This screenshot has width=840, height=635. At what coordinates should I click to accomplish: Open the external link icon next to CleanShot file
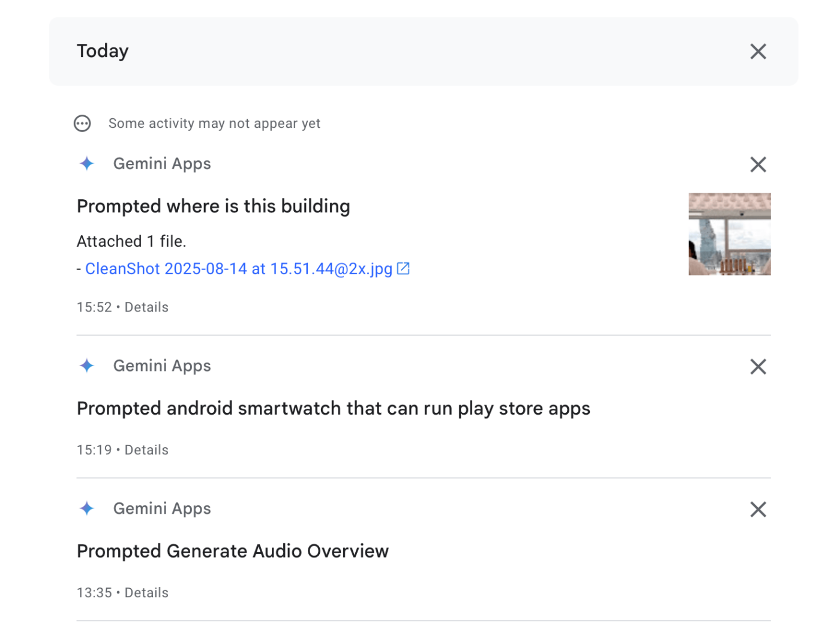(x=403, y=268)
